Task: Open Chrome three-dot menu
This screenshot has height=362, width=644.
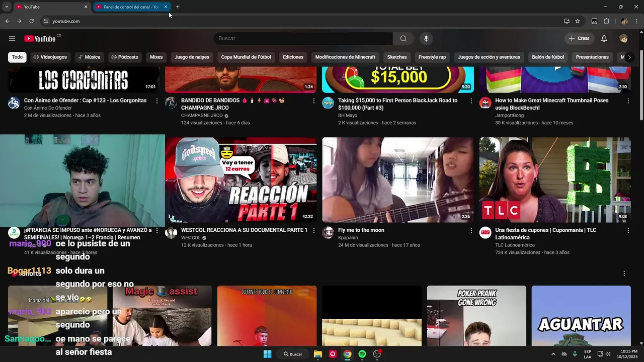Action: coord(637,21)
